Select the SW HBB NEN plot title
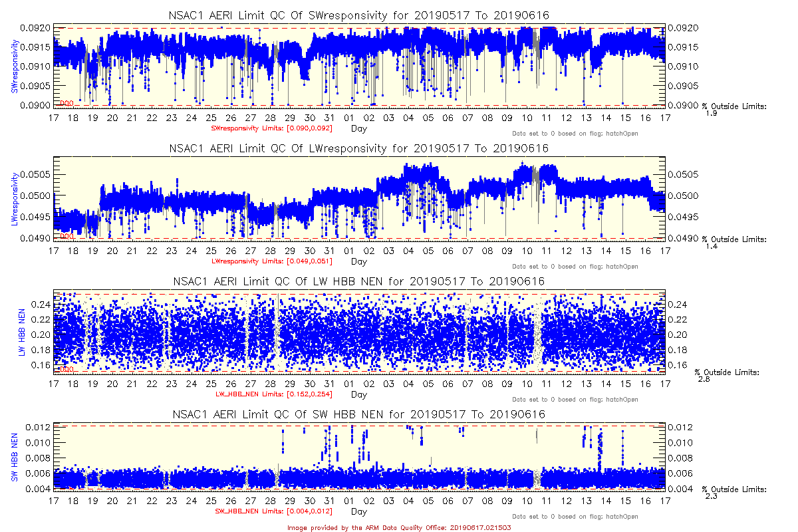The width and height of the screenshot is (798, 532). click(359, 414)
